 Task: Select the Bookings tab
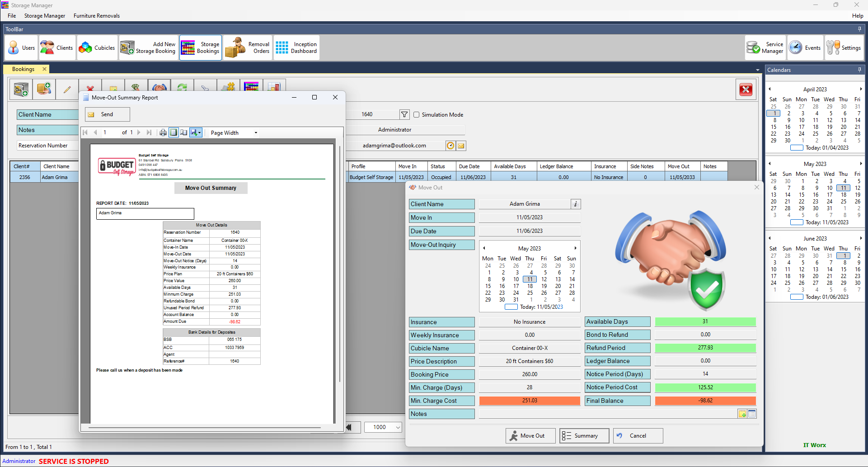click(23, 69)
